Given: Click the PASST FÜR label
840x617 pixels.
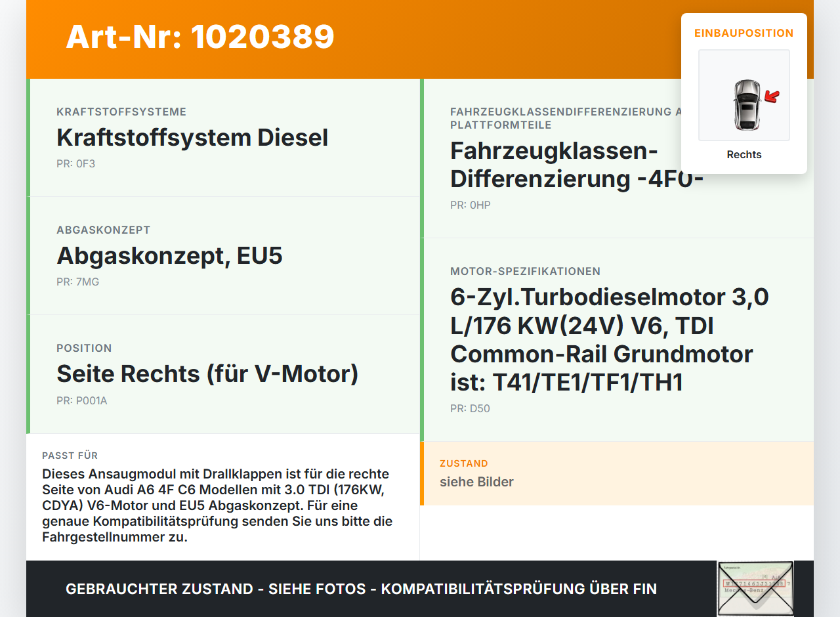Looking at the screenshot, I should click(70, 456).
